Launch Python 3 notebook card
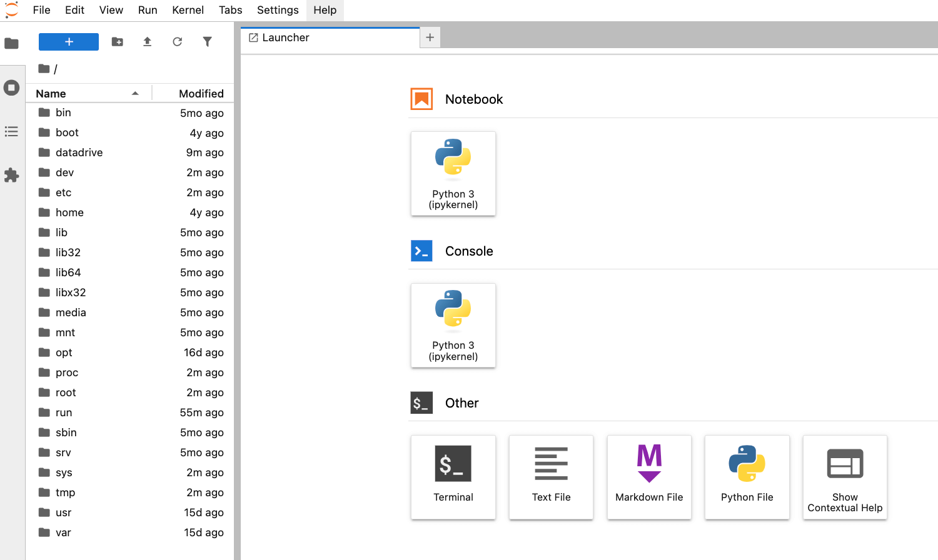The image size is (938, 560). pyautogui.click(x=453, y=174)
